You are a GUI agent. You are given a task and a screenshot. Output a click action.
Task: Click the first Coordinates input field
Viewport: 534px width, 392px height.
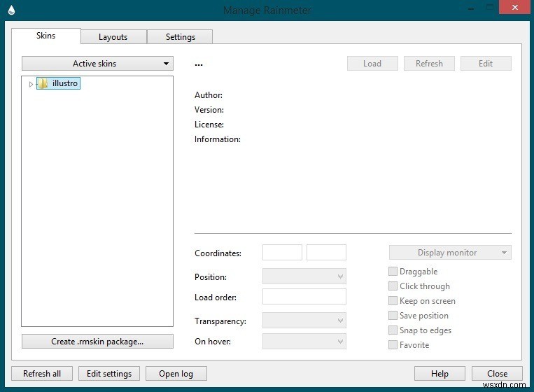pyautogui.click(x=282, y=253)
